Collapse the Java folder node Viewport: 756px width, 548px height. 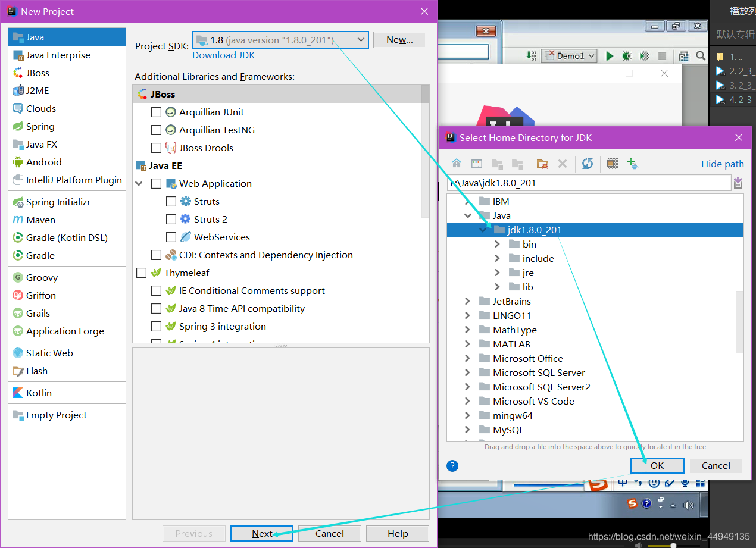468,215
